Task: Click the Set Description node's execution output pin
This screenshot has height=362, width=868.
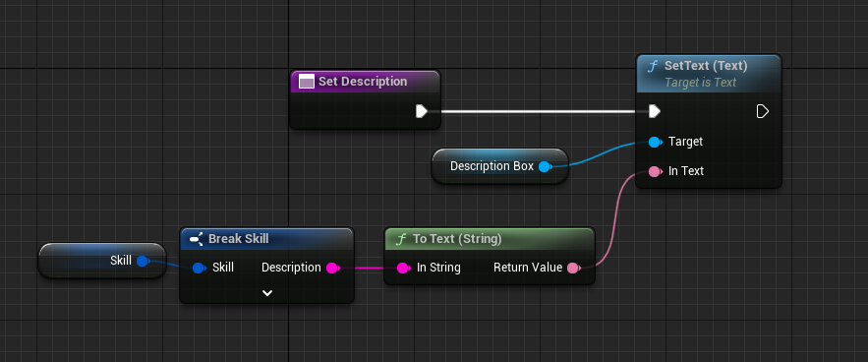Action: (x=422, y=111)
